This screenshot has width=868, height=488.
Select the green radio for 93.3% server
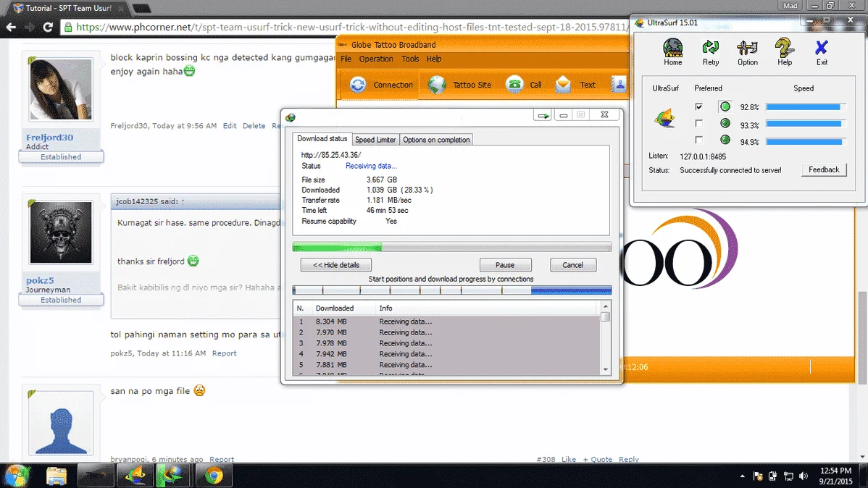pyautogui.click(x=725, y=123)
